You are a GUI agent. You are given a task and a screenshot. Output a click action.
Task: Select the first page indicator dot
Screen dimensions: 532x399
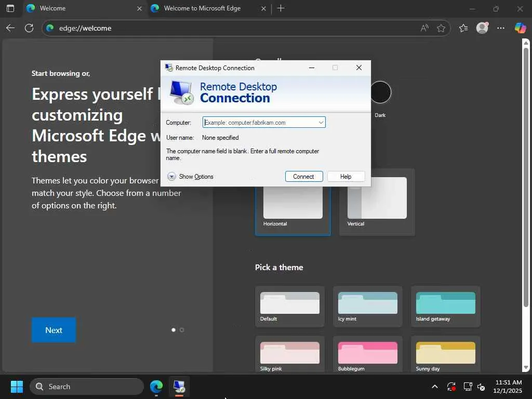pos(174,330)
